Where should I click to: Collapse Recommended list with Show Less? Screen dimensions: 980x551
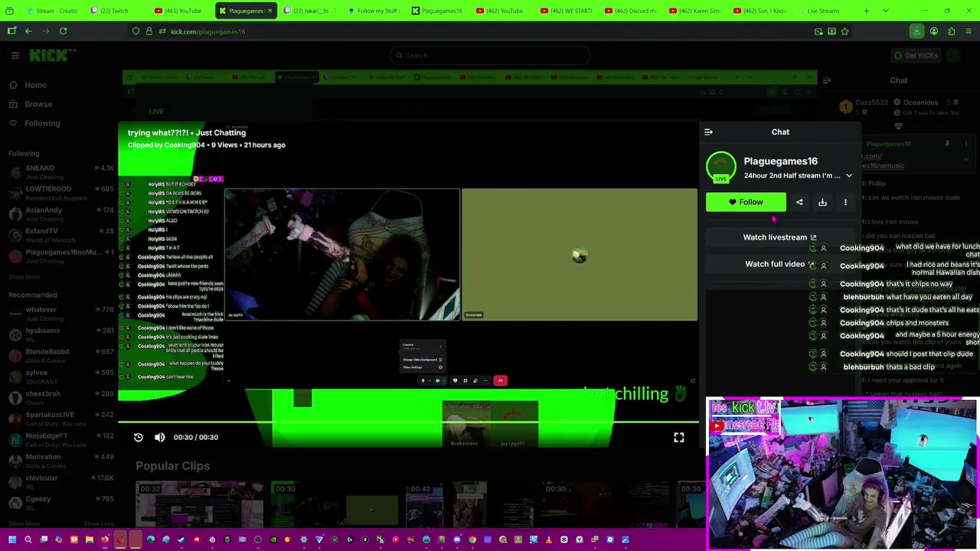coord(98,523)
